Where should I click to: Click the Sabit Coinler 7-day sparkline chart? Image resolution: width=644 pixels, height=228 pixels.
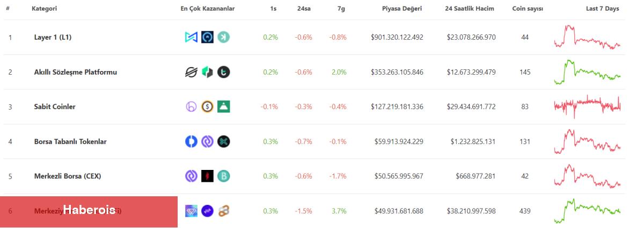(587, 106)
